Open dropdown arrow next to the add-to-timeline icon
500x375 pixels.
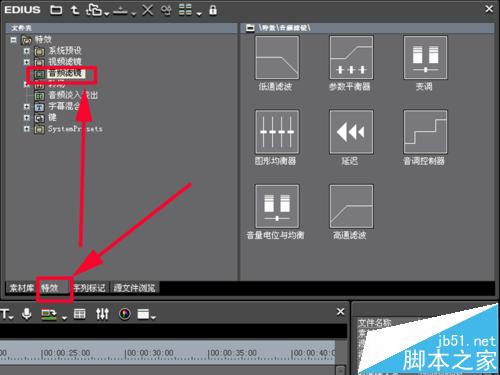tap(133, 14)
